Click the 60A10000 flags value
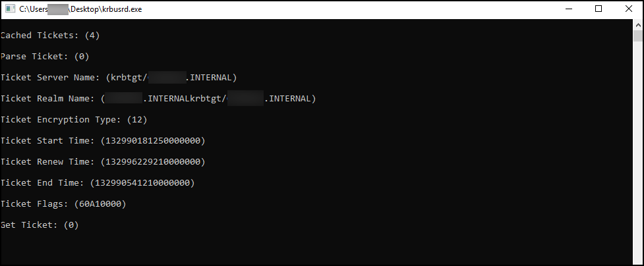This screenshot has height=266, width=644. tap(101, 204)
